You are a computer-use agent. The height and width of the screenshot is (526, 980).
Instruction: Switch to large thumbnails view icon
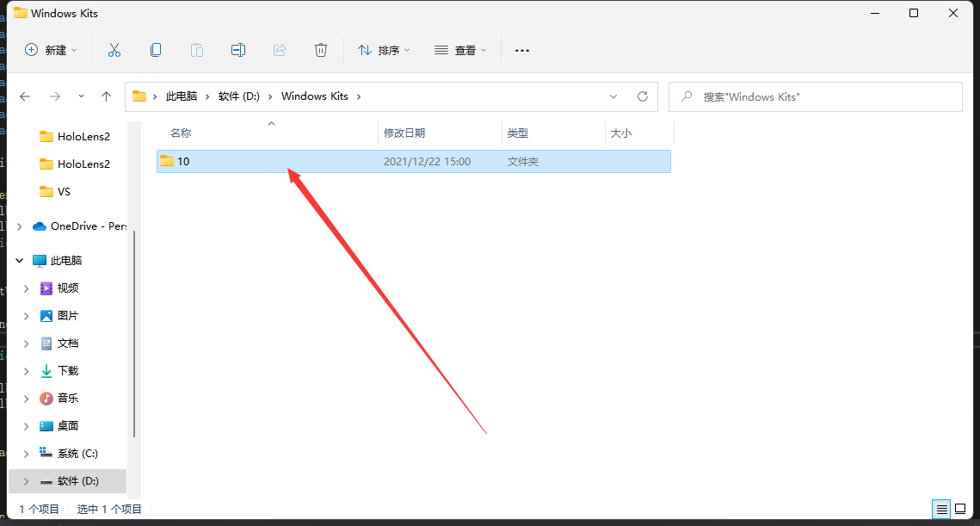coord(960,509)
